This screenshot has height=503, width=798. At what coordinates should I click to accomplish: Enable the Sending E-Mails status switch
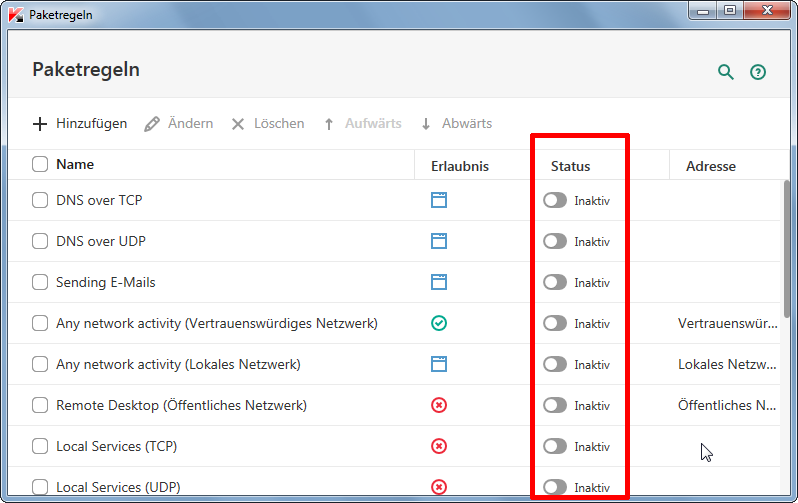click(555, 282)
